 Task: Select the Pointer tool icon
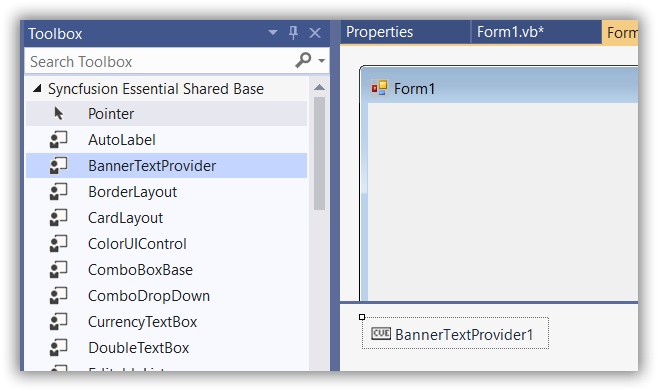[59, 114]
